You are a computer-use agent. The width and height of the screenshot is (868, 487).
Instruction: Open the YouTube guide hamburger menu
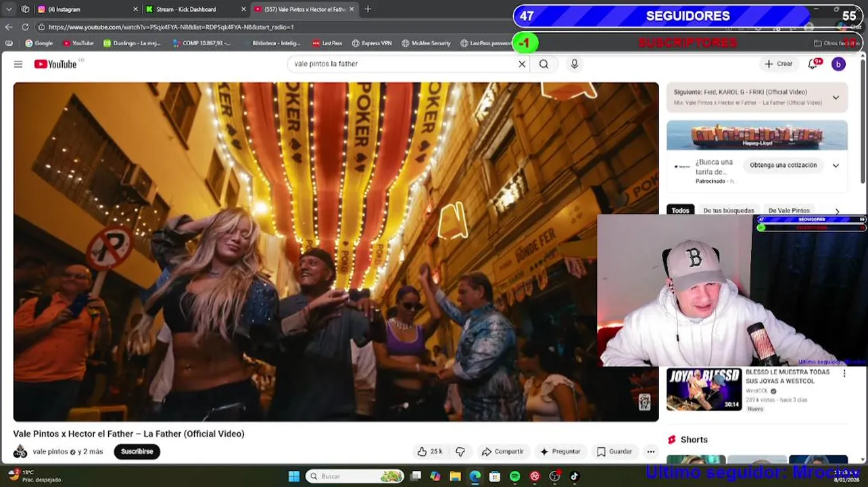[x=18, y=64]
